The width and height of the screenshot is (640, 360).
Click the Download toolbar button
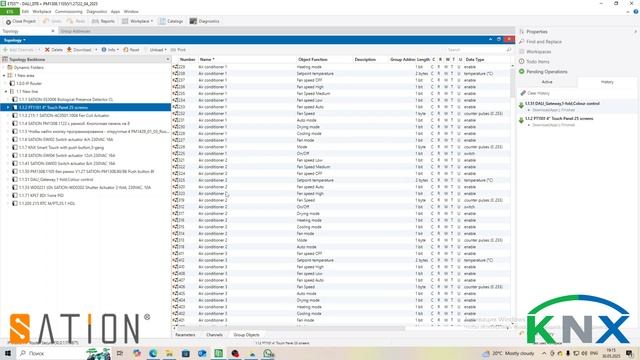pos(80,50)
